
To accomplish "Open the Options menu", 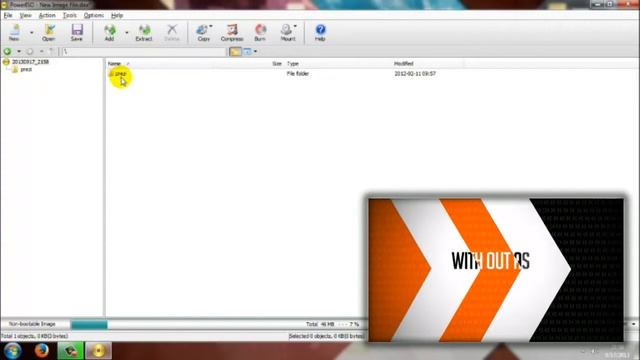I will [93, 16].
